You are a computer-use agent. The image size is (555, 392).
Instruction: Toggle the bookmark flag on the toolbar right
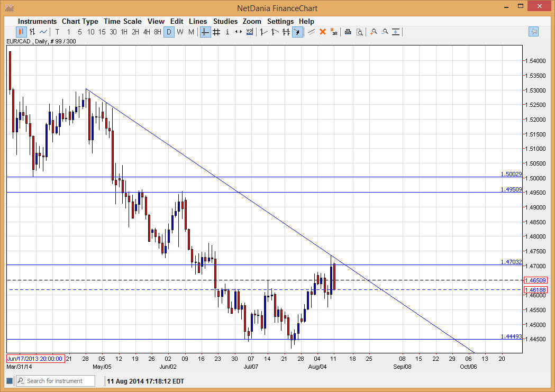pos(534,32)
